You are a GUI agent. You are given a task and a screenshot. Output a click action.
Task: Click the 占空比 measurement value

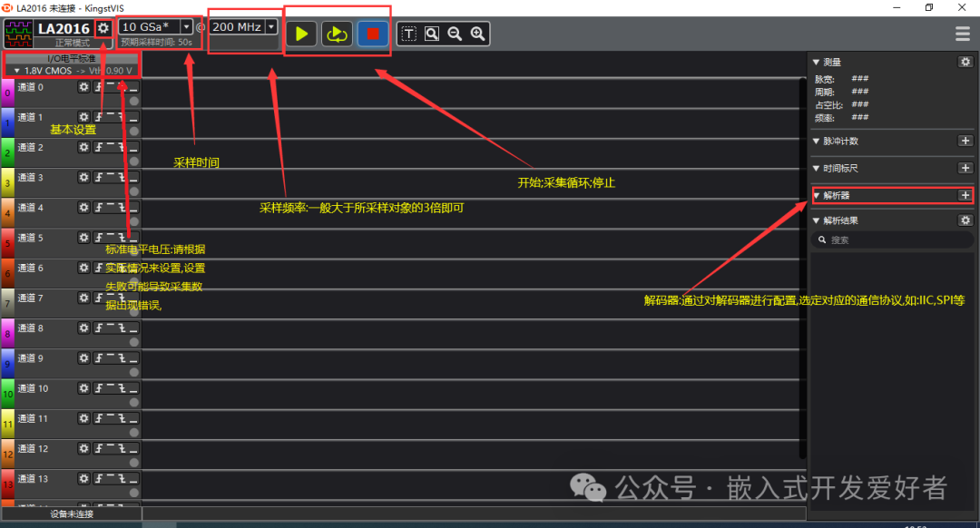coord(860,104)
